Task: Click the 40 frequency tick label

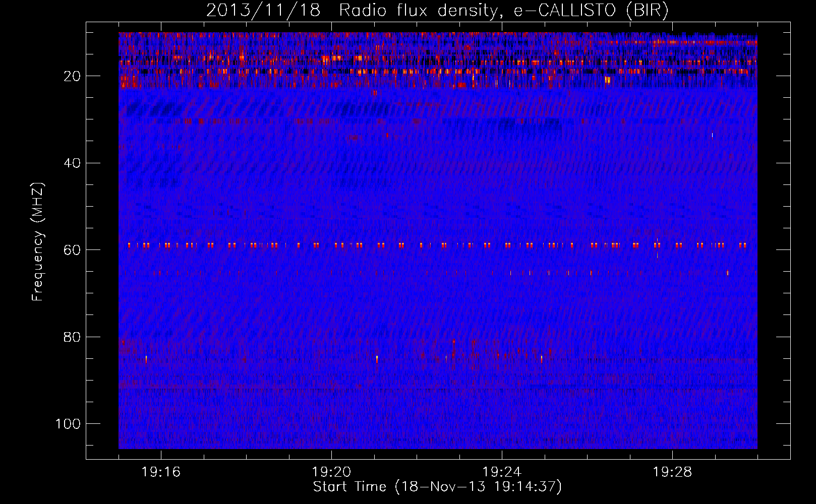Action: click(72, 163)
